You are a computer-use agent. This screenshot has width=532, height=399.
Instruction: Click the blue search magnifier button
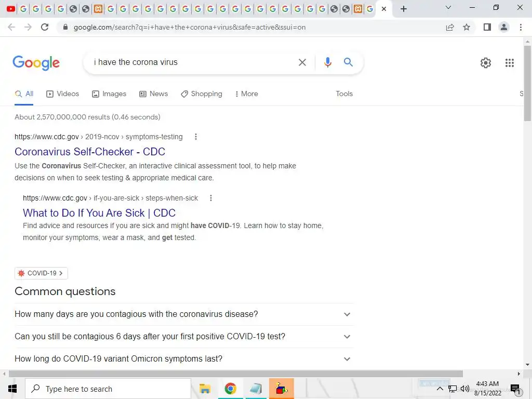pos(348,62)
